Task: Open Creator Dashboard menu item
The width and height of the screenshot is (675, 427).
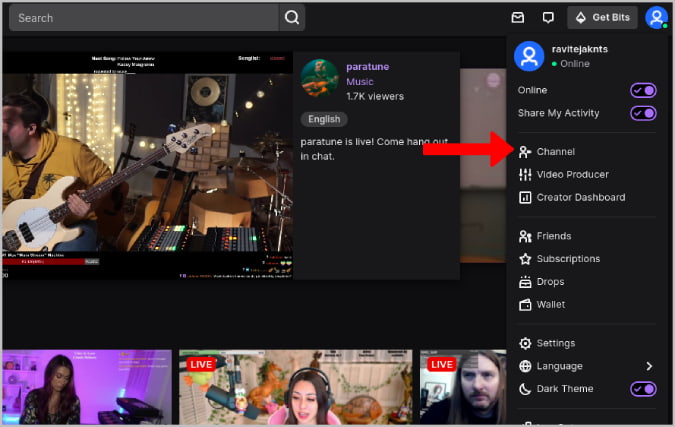Action: pos(586,197)
